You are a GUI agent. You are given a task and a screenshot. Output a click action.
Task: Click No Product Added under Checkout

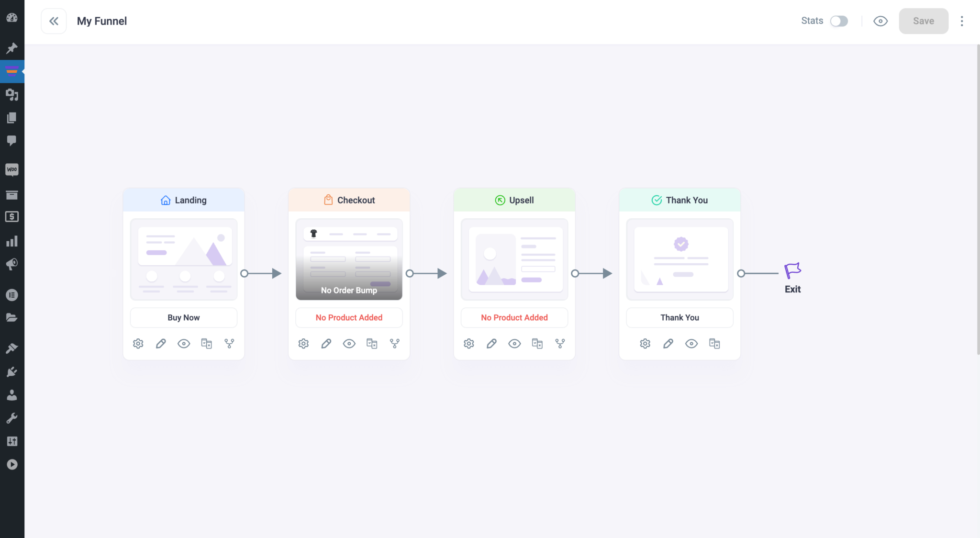pos(349,317)
